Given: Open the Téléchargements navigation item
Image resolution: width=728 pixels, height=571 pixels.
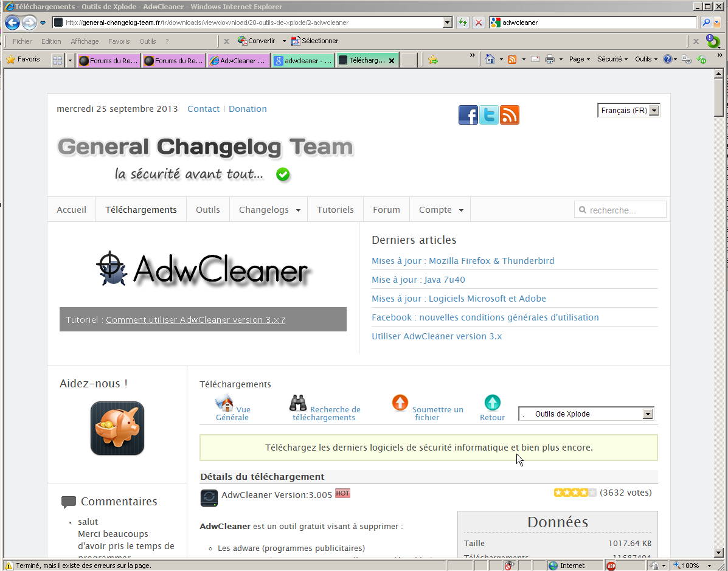Looking at the screenshot, I should click(x=141, y=210).
